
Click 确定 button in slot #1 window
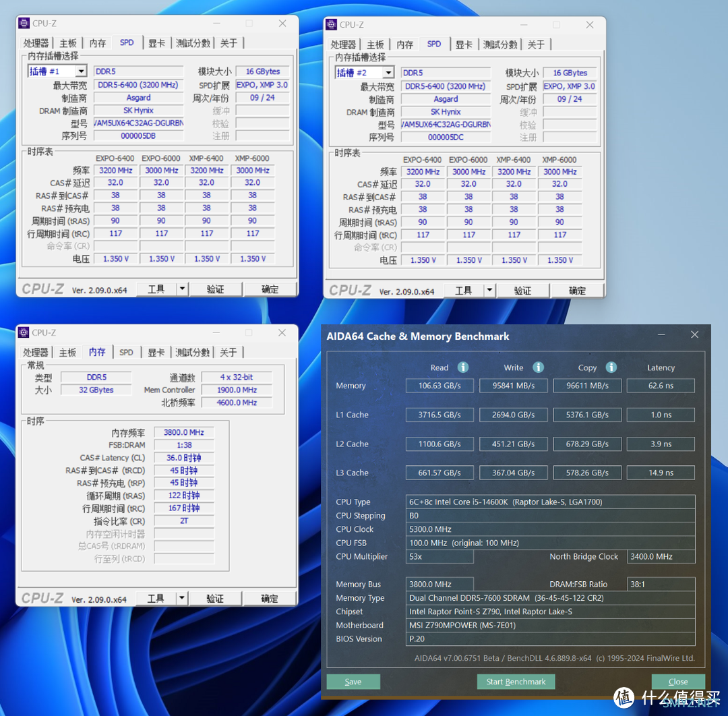point(270,289)
